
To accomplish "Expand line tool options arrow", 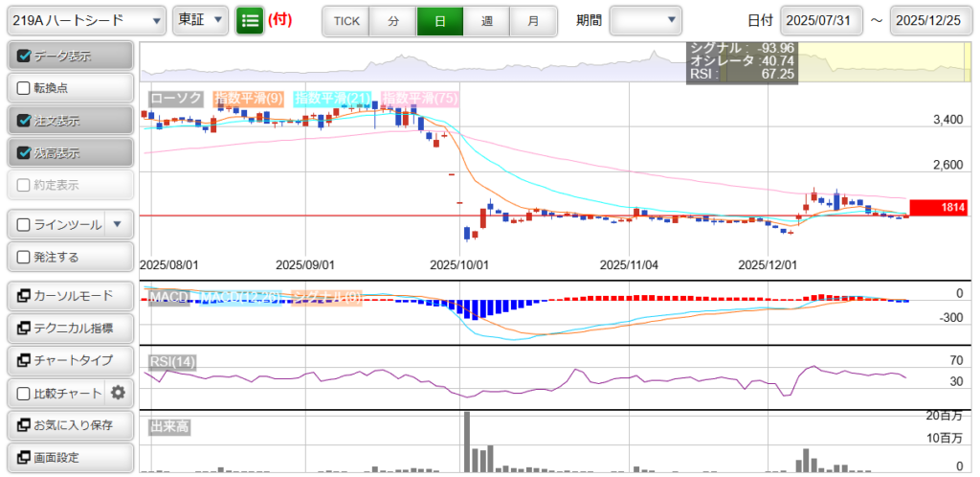I will click(x=117, y=225).
